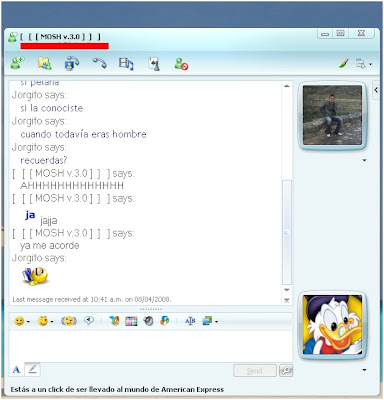The width and height of the screenshot is (384, 400).
Task: Select a wink icon
Action: coord(43,321)
